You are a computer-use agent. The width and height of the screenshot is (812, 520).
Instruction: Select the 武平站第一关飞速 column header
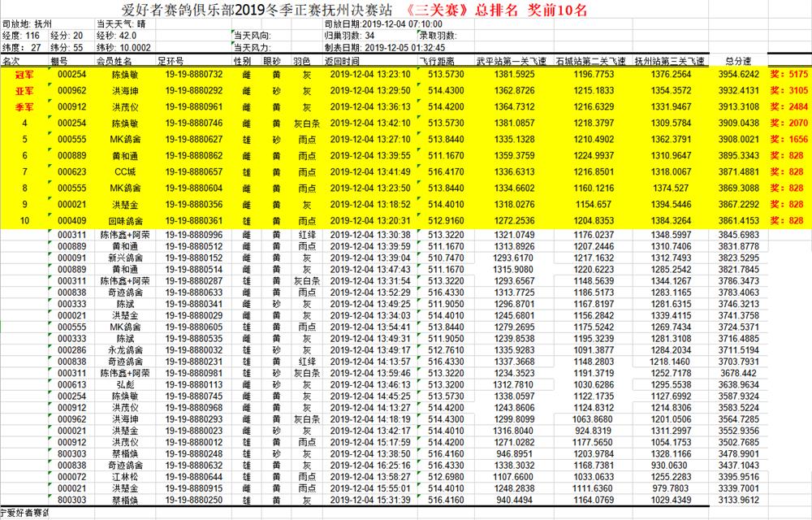click(511, 61)
